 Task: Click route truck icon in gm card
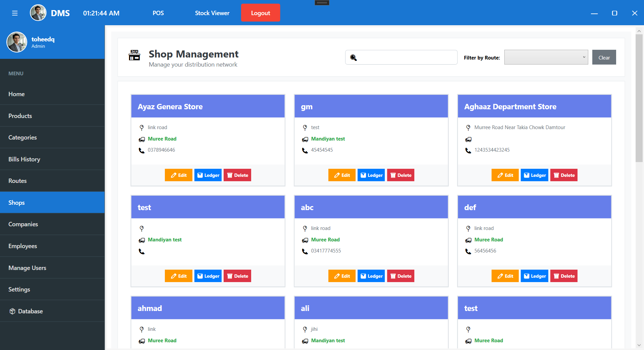click(305, 139)
